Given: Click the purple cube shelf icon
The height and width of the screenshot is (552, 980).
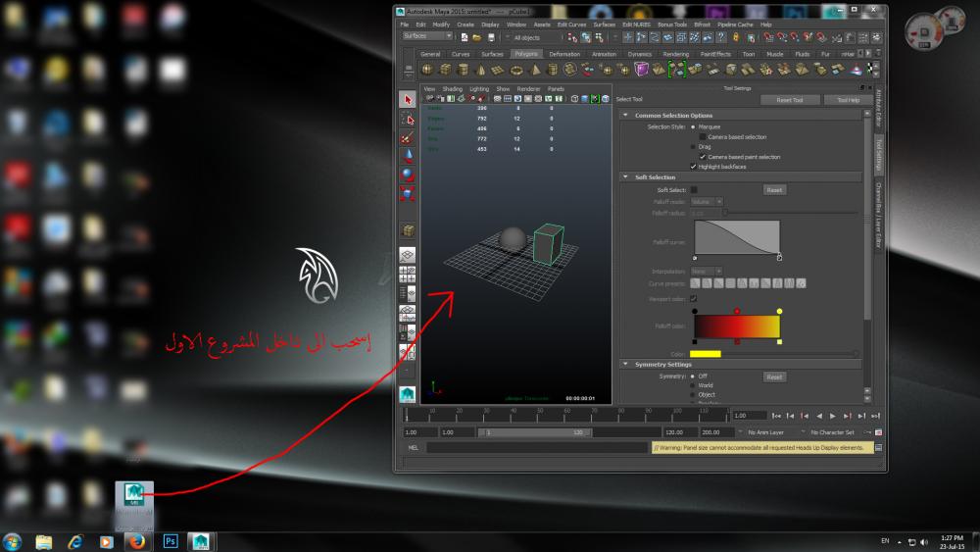Looking at the screenshot, I should click(x=641, y=70).
